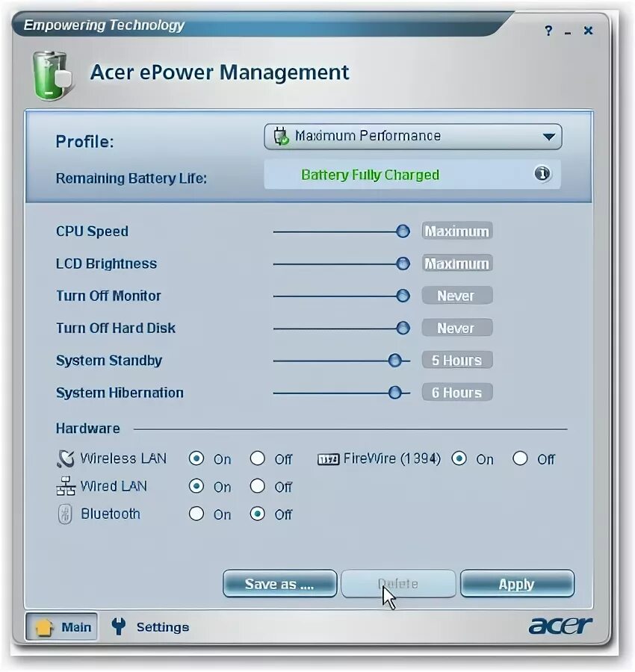Turn on FireWire (1394)
This screenshot has width=635, height=672.
pyautogui.click(x=459, y=458)
